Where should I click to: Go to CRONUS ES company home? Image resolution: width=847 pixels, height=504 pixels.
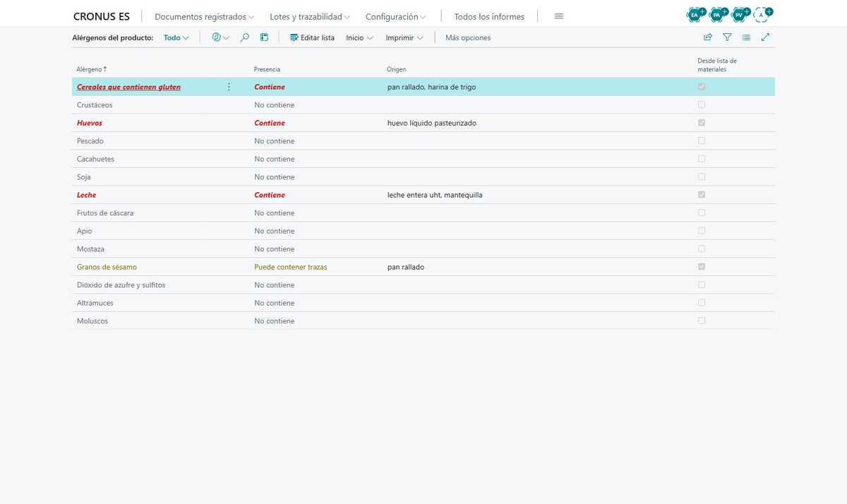(102, 16)
